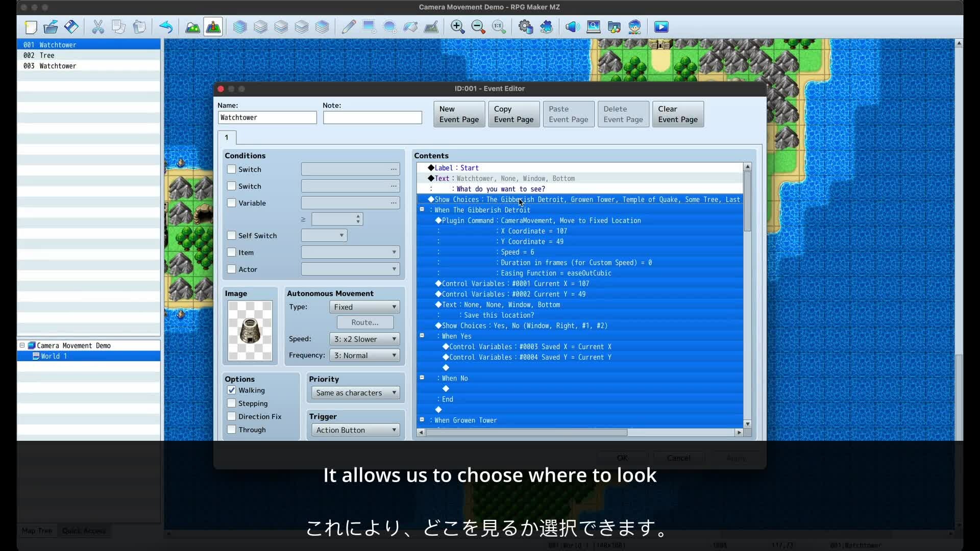
Task: Click the Clear Event Page button
Action: pyautogui.click(x=677, y=114)
